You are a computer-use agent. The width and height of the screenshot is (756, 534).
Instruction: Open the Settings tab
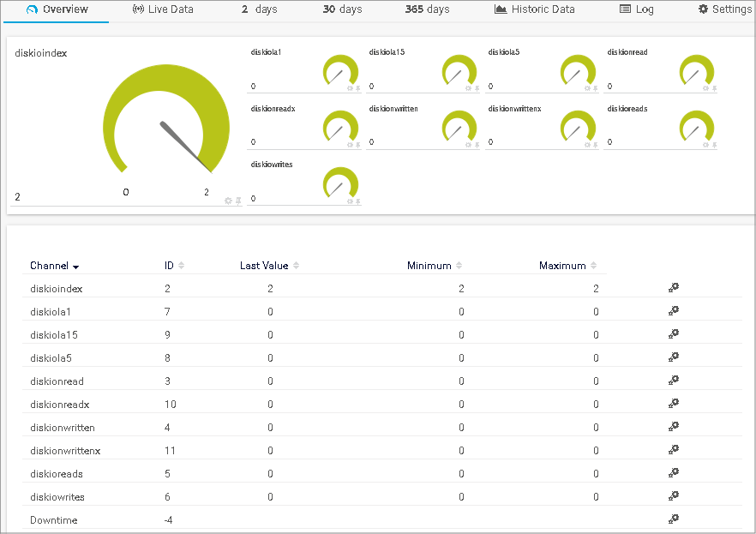point(724,10)
